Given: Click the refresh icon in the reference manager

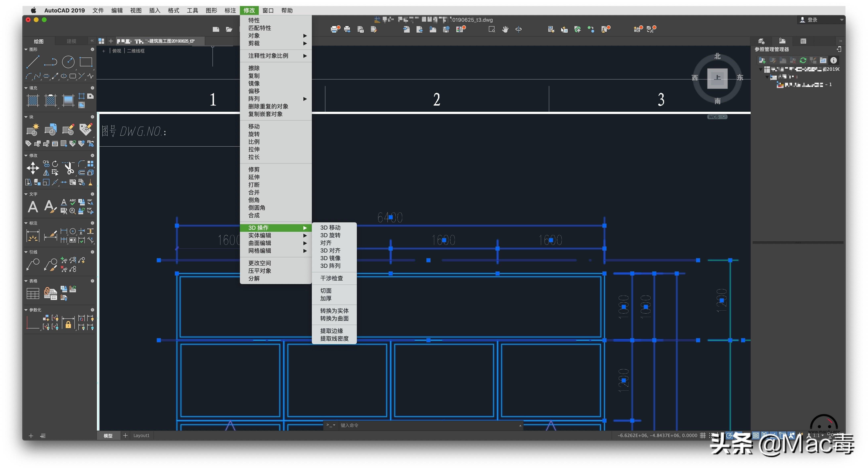Looking at the screenshot, I should pos(803,61).
